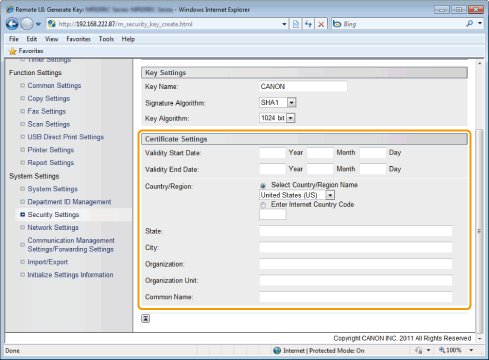Open Copy Settings link
Viewport: 489px width, 360px height.
(x=49, y=99)
